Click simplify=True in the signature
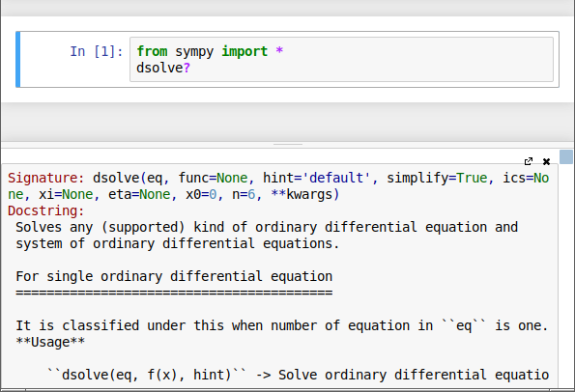The height and width of the screenshot is (392, 575). point(437,178)
